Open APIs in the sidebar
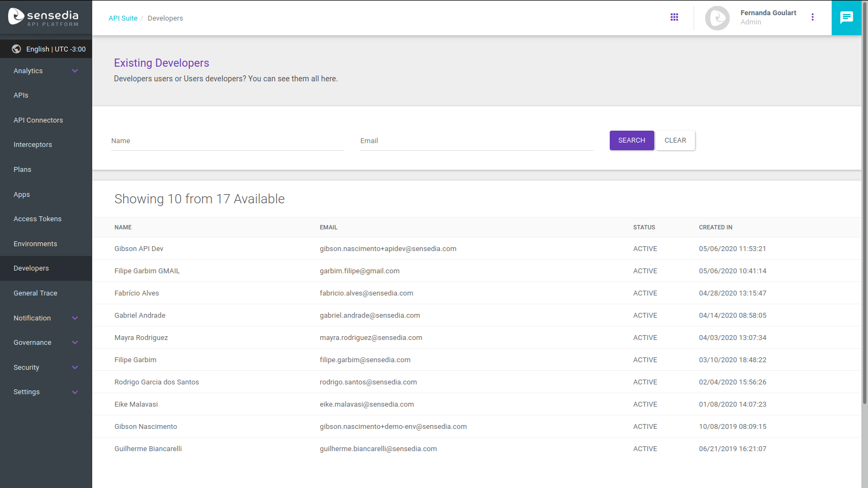The image size is (868, 488). click(21, 95)
